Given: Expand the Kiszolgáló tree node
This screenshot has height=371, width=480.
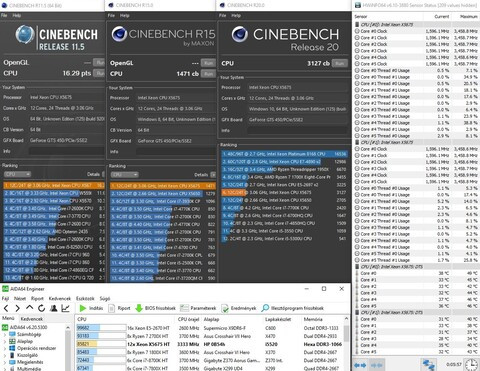Looking at the screenshot, I should 4,355.
